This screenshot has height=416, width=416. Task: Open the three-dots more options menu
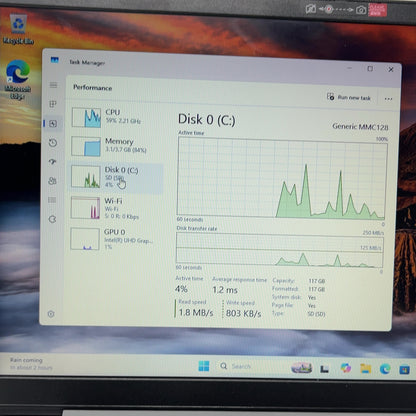point(388,99)
